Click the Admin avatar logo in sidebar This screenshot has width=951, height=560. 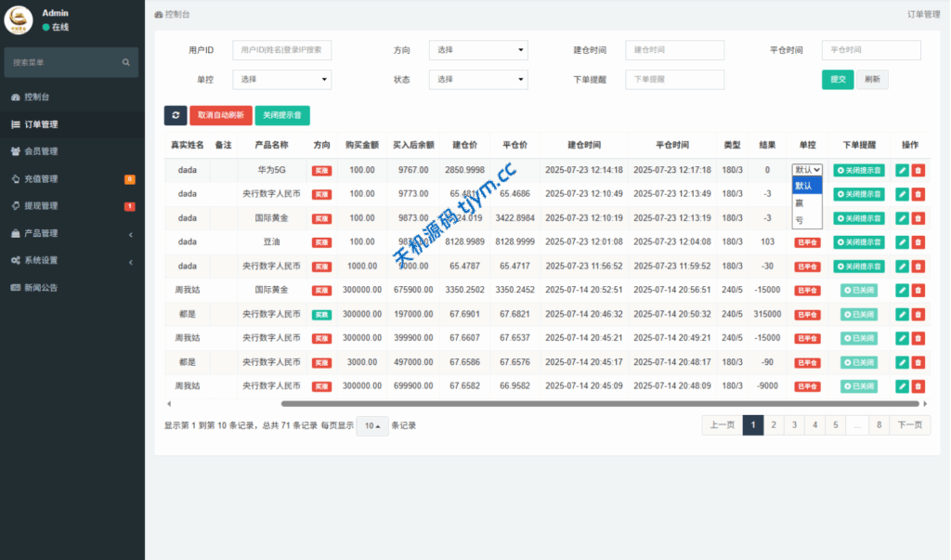pyautogui.click(x=19, y=20)
